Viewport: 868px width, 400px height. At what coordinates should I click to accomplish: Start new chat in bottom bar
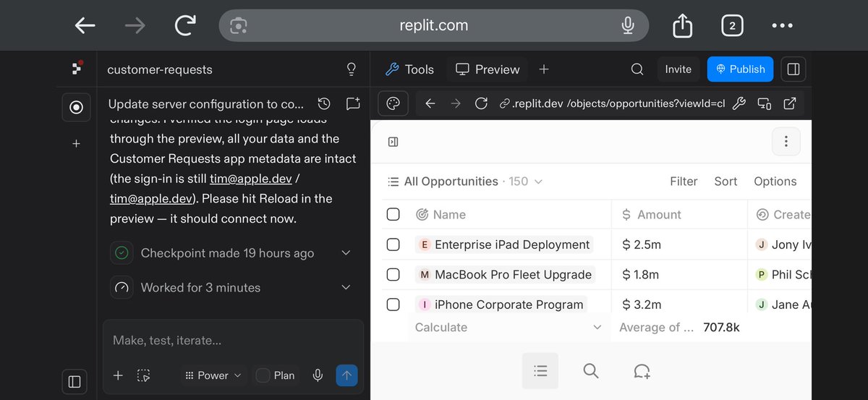642,371
